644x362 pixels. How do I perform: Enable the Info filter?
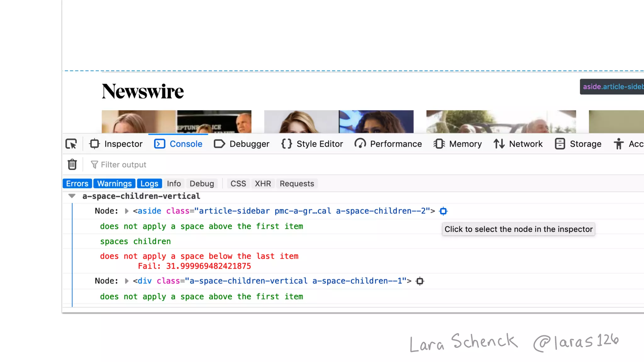[174, 184]
